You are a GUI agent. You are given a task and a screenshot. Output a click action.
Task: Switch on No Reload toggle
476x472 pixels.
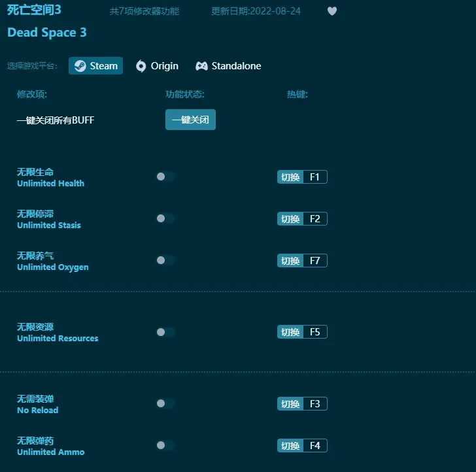pyautogui.click(x=166, y=403)
